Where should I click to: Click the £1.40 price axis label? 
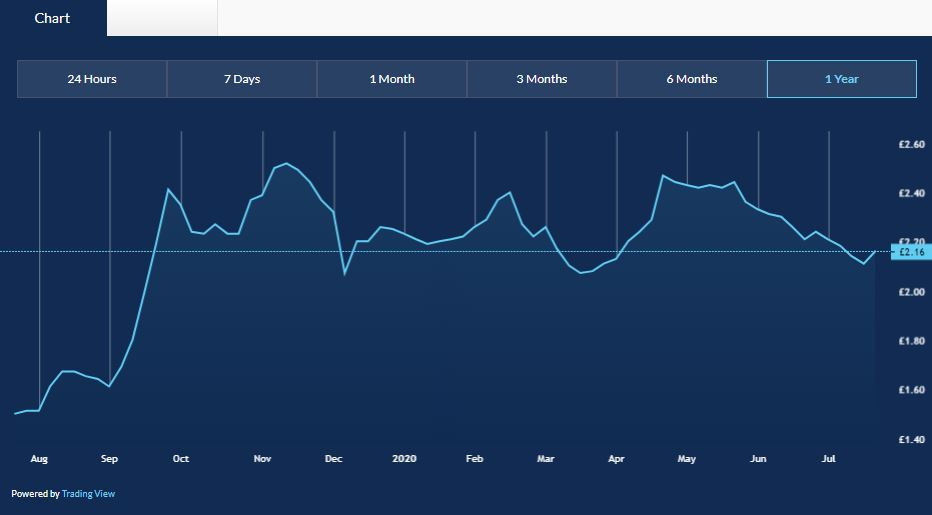point(912,439)
